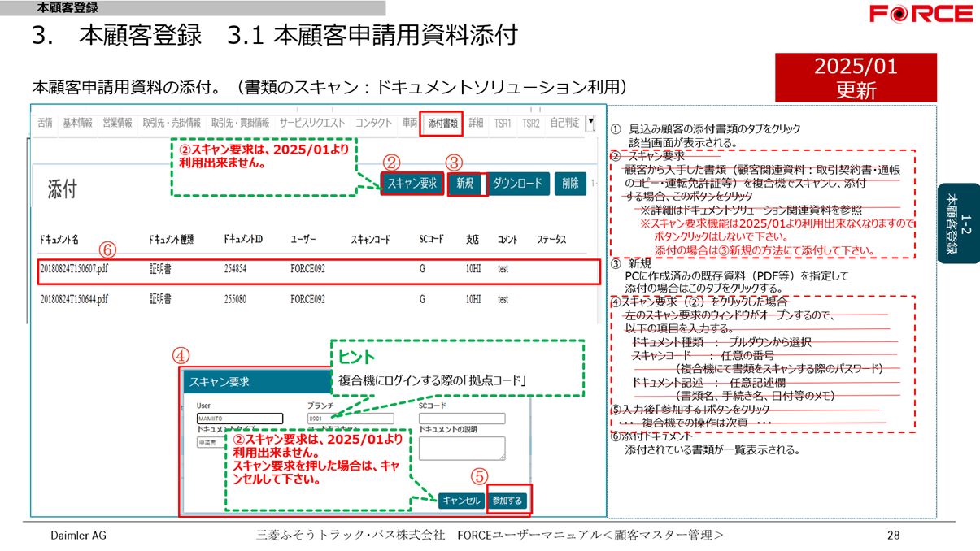Click the FORCE logo in the header
980x551 pixels.
(921, 14)
